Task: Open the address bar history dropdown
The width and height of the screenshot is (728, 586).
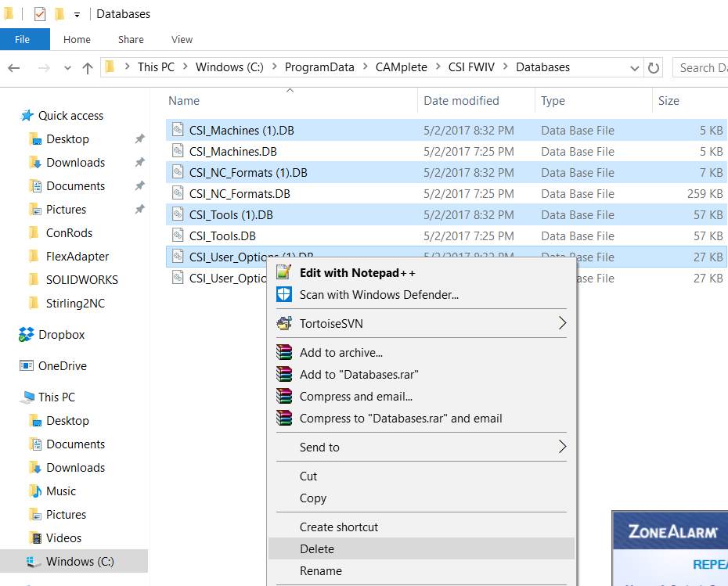Action: point(635,68)
